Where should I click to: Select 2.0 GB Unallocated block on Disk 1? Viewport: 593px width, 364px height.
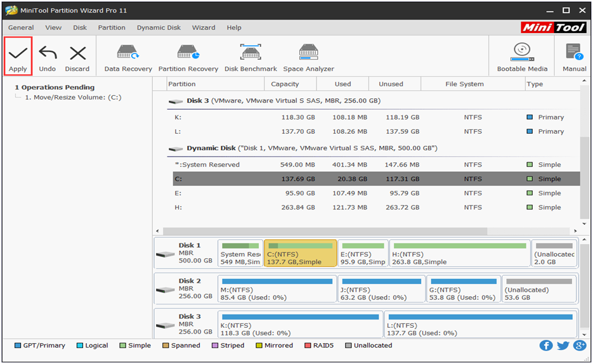554,253
